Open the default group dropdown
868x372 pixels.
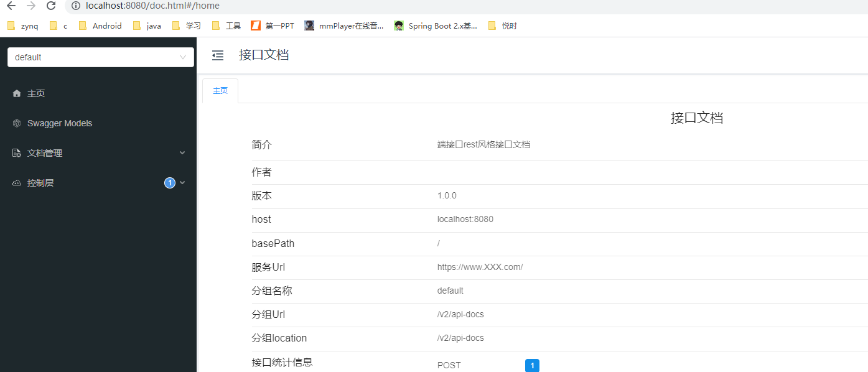(101, 57)
